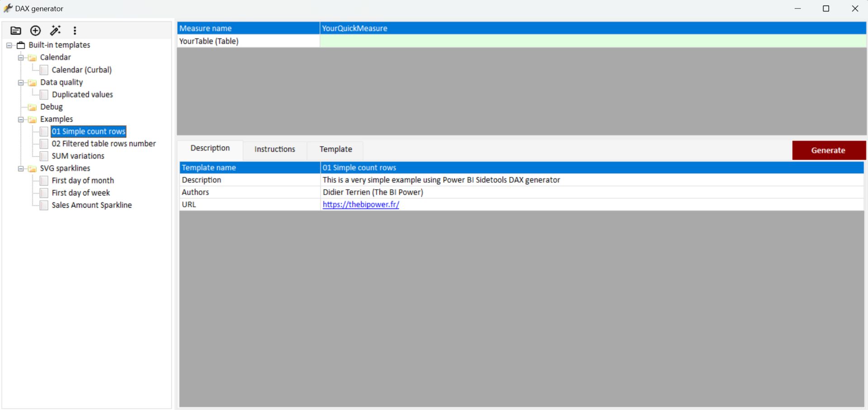Select 02 Filtered table rows number template
Viewport: 868px width, 410px height.
coord(104,144)
